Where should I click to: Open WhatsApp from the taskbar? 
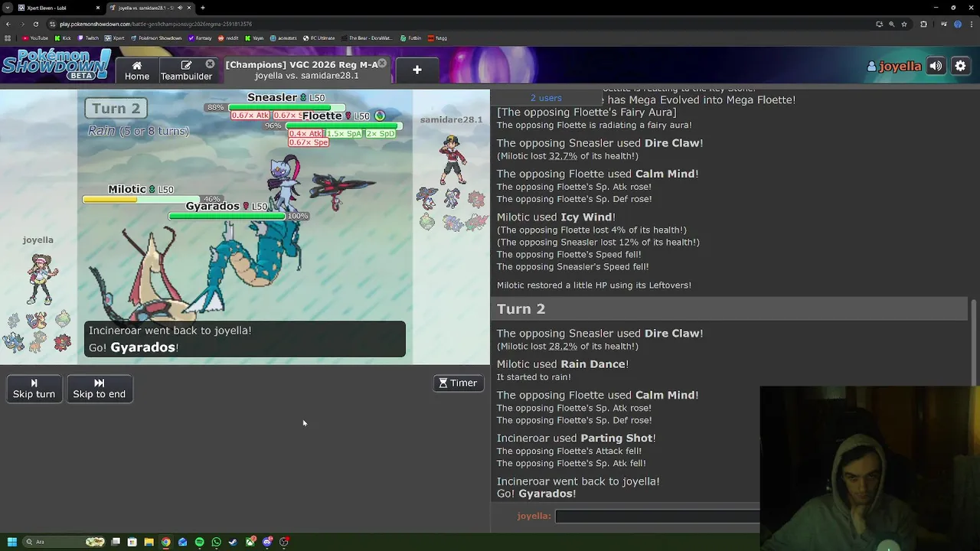click(x=216, y=542)
